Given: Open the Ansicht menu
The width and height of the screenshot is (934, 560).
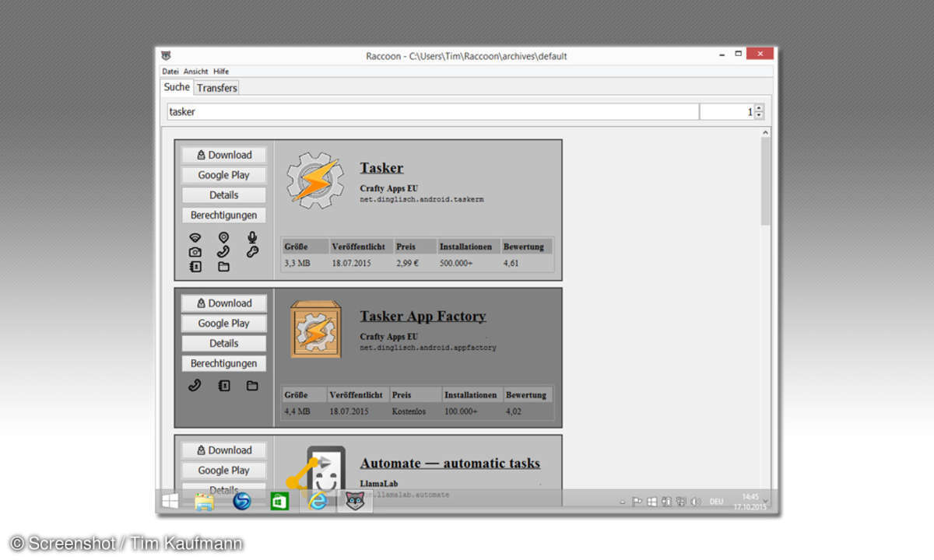Looking at the screenshot, I should 195,72.
